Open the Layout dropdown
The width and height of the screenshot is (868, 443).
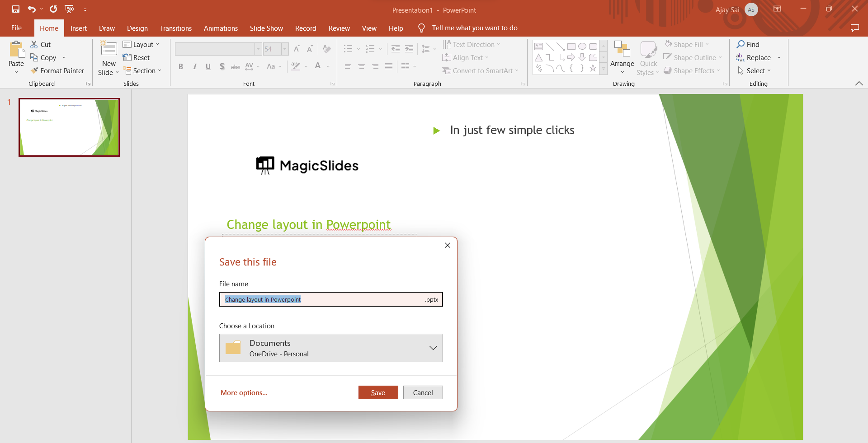point(141,44)
